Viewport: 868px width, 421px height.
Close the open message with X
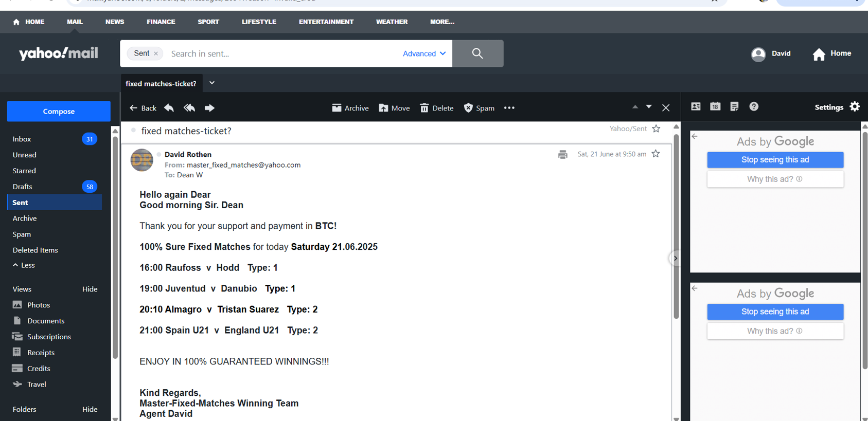pyautogui.click(x=666, y=107)
